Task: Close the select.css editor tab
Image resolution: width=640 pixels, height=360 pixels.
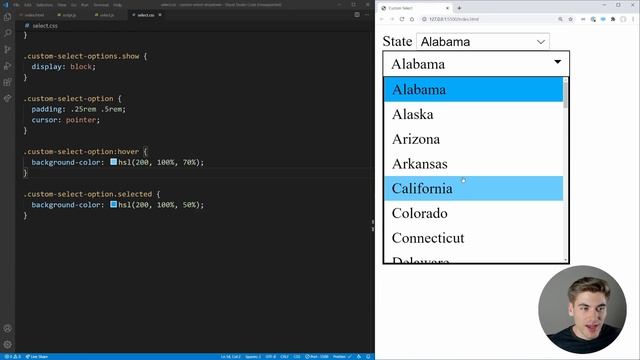Action: pyautogui.click(x=160, y=15)
